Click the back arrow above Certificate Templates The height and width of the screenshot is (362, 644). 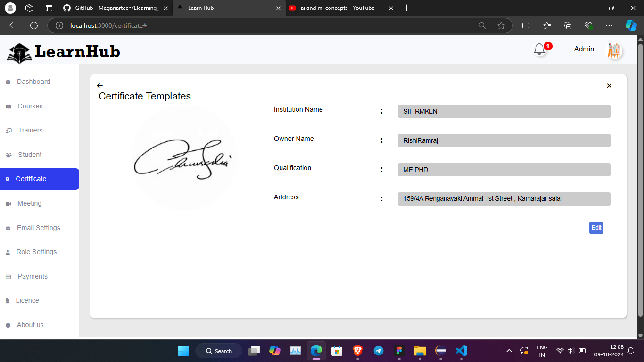click(99, 86)
